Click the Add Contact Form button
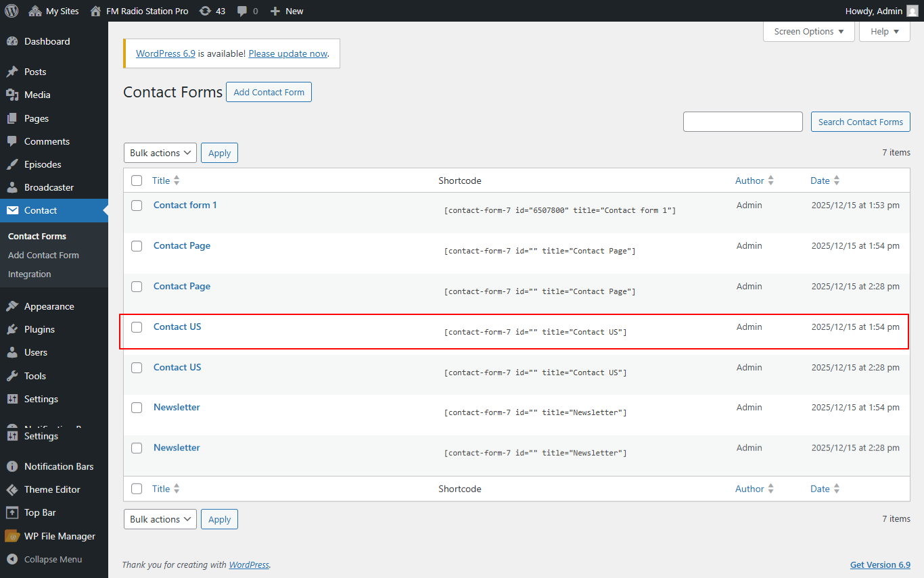 (269, 92)
